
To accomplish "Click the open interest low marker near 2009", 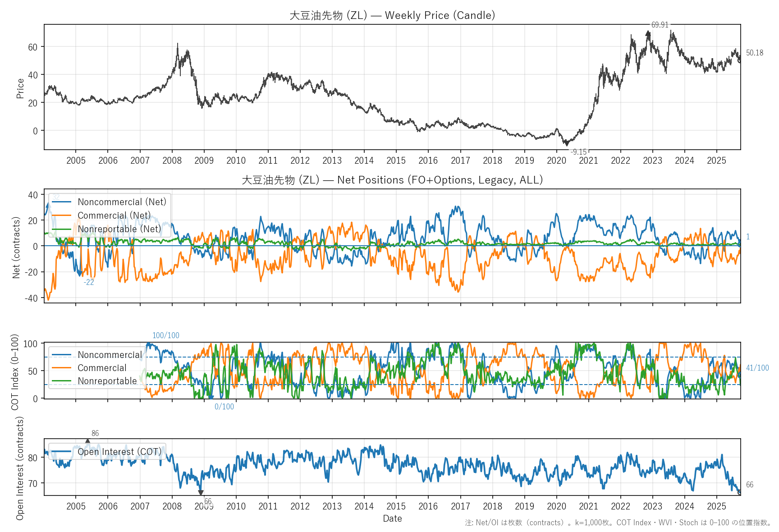I will click(x=201, y=493).
